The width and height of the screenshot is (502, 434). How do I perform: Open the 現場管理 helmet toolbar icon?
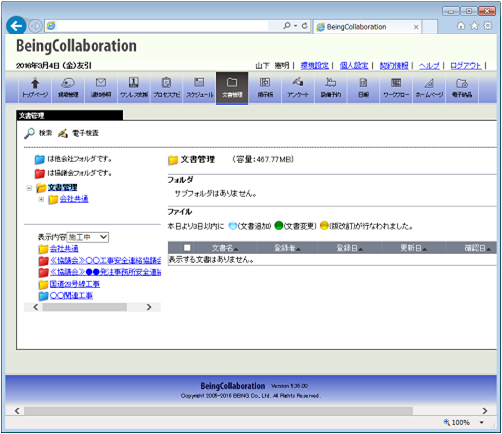68,87
